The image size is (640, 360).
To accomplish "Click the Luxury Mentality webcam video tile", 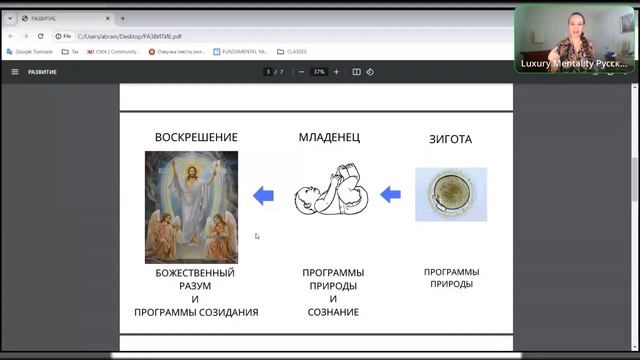I will pos(574,39).
